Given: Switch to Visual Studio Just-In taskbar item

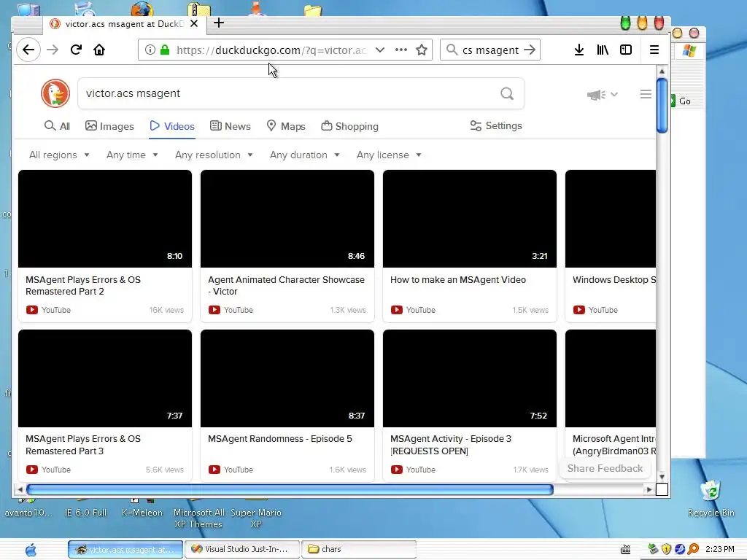Looking at the screenshot, I should [x=242, y=549].
